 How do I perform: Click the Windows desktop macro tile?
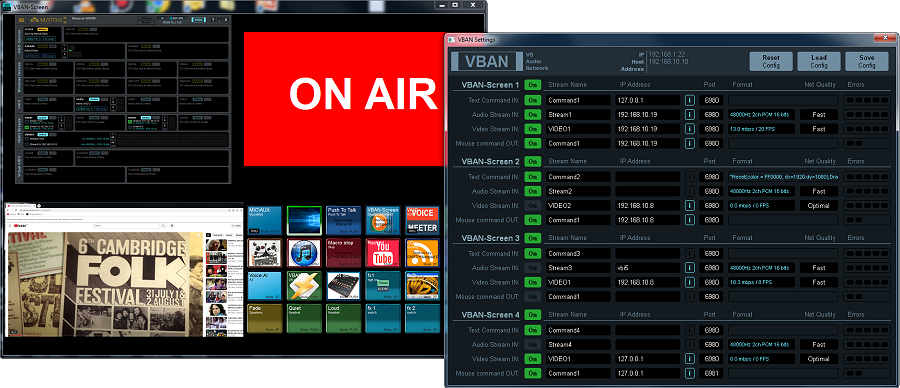(304, 220)
